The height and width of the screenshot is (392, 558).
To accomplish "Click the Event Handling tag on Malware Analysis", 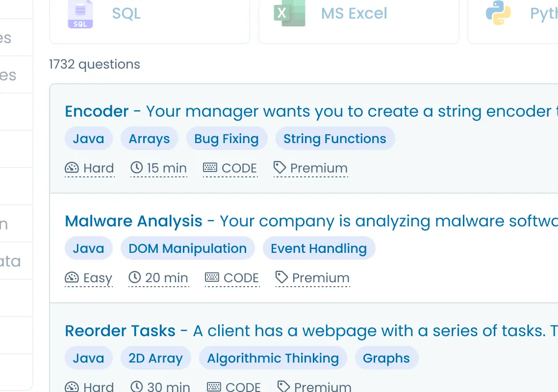I will pyautogui.click(x=319, y=248).
